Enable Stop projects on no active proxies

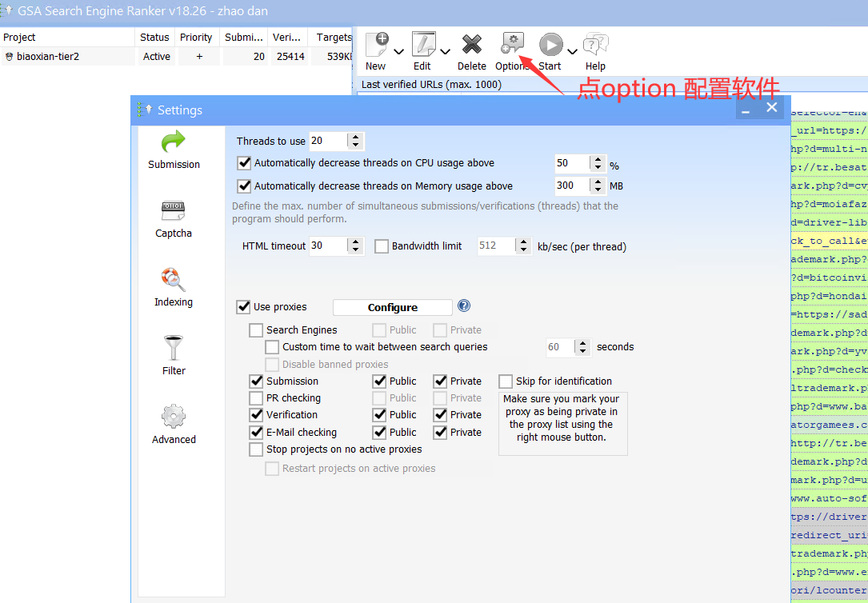coord(256,449)
